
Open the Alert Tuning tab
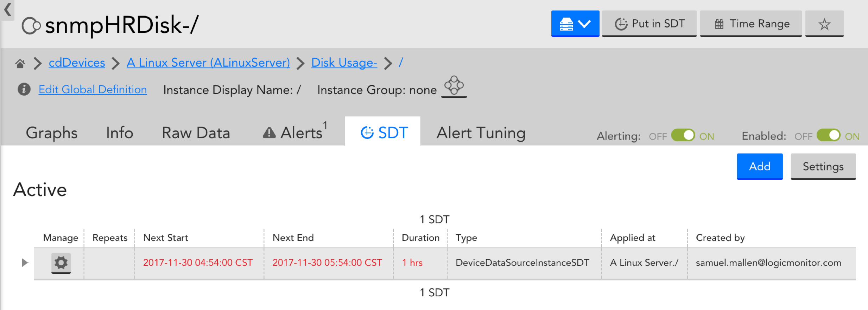(481, 133)
